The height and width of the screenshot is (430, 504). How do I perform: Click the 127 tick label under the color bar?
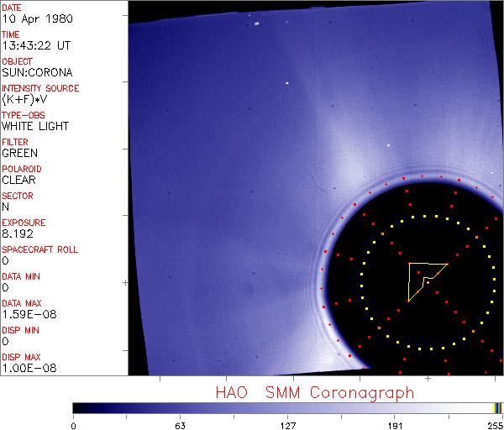pyautogui.click(x=287, y=424)
